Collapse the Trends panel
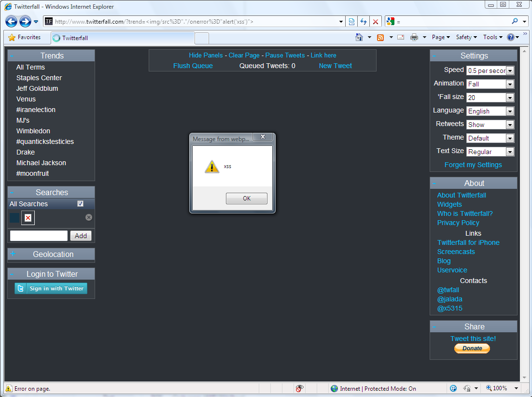The image size is (532, 397). click(12, 56)
